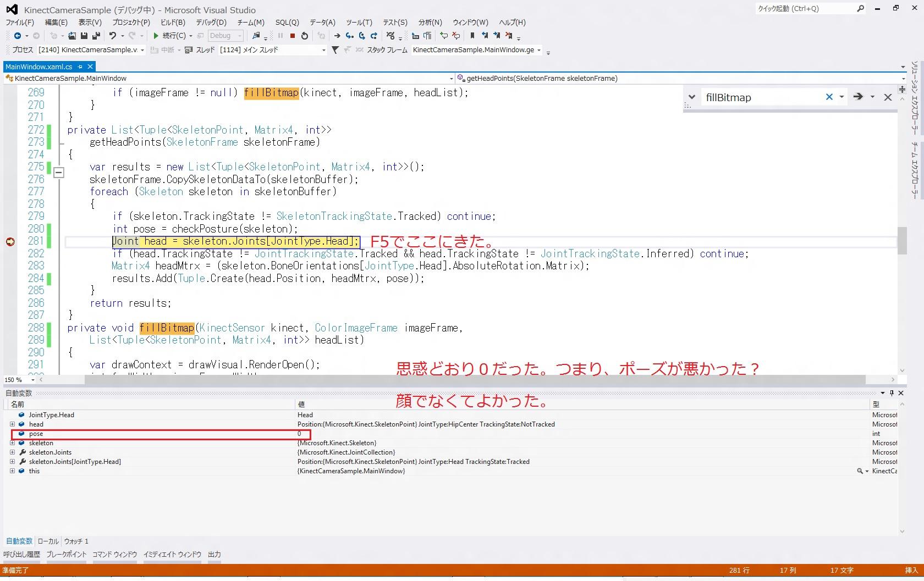Click the Restart debugging icon

305,36
